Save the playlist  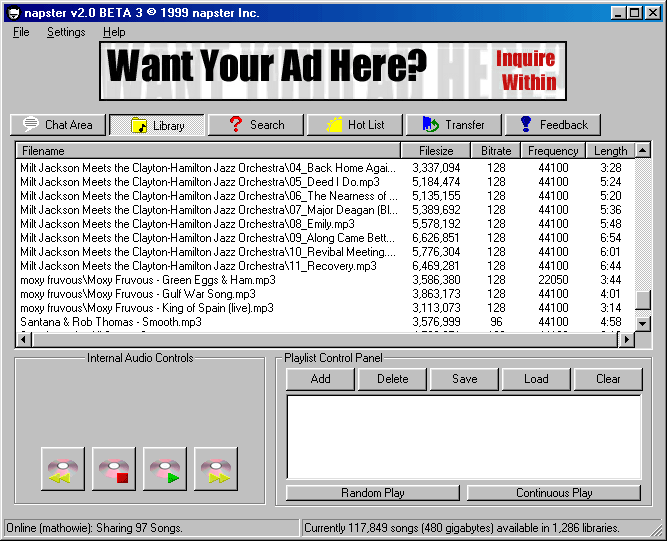click(464, 379)
